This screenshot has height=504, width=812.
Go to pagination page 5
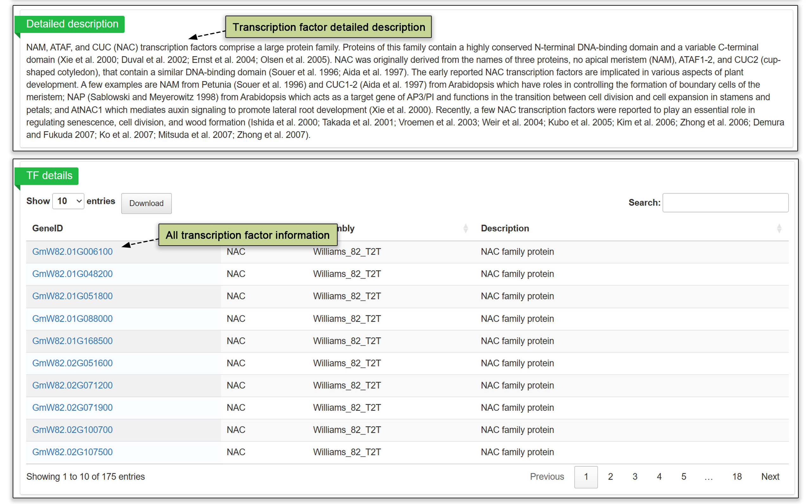(684, 477)
